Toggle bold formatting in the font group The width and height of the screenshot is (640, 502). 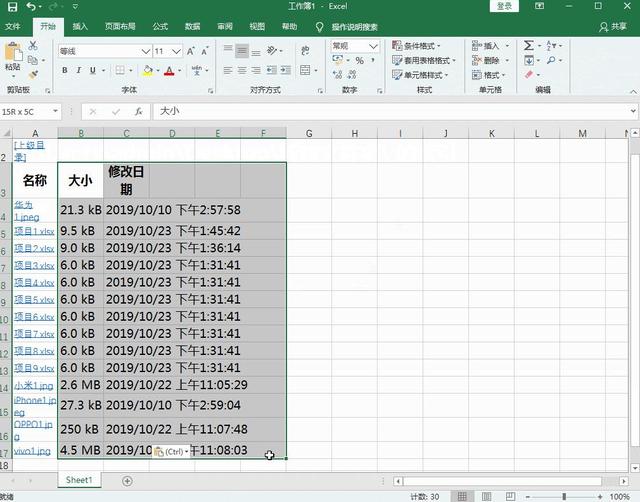(65, 70)
